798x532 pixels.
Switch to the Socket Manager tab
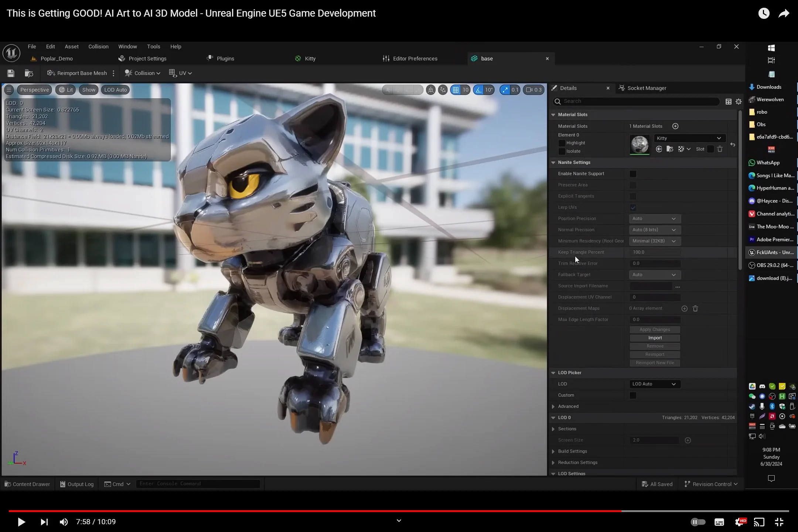646,88
